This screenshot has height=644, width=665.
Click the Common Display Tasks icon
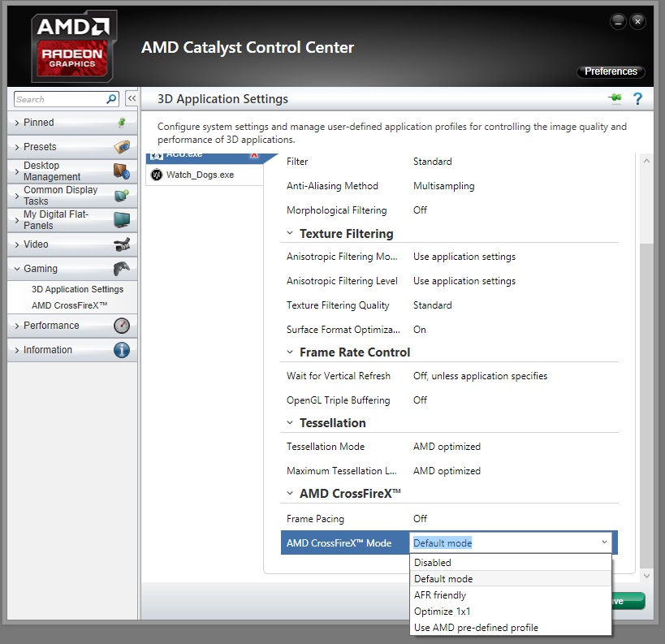(122, 196)
